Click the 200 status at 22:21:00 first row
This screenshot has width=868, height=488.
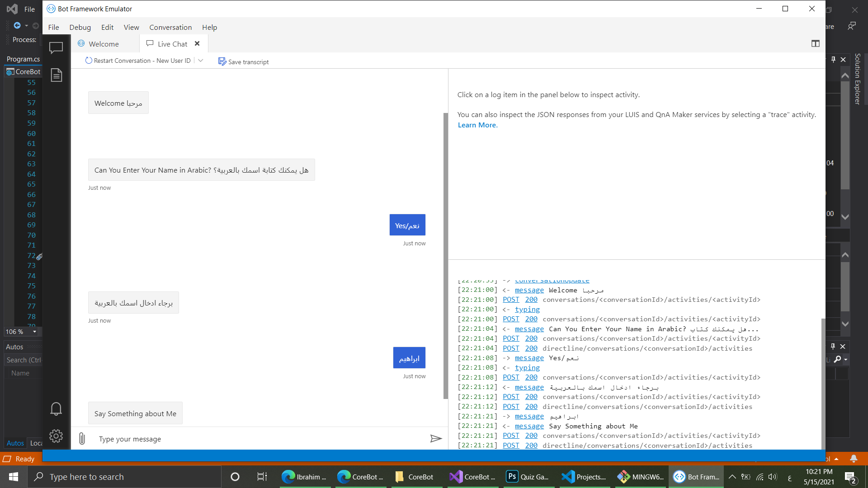531,300
